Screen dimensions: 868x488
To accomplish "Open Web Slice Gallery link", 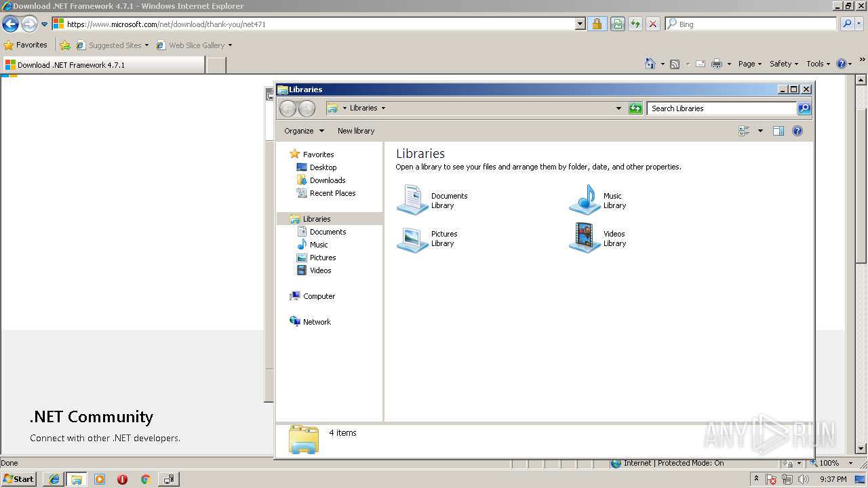I will (194, 45).
